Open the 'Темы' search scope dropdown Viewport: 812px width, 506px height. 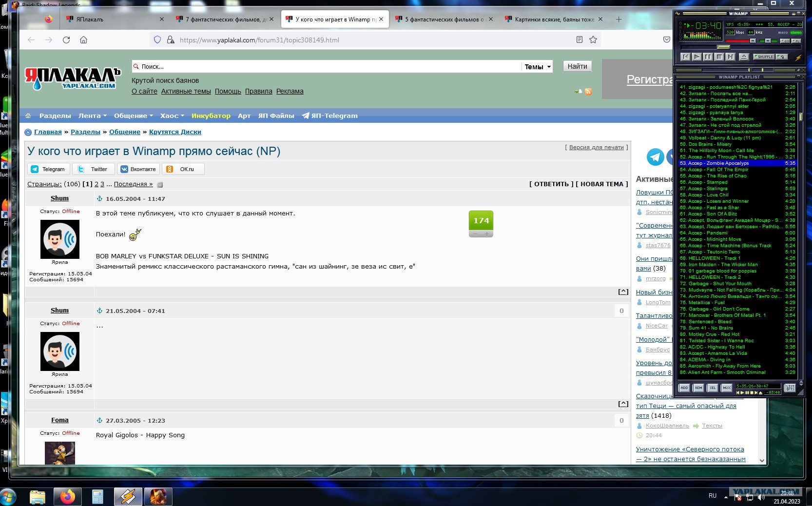[538, 67]
